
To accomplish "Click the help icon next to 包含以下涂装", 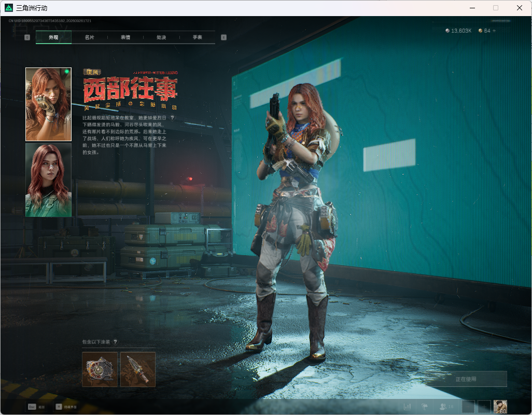I will tap(115, 342).
